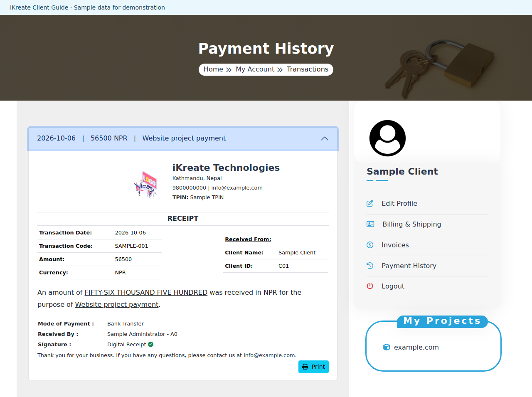
Task: Go to Home breadcrumb
Action: click(213, 69)
